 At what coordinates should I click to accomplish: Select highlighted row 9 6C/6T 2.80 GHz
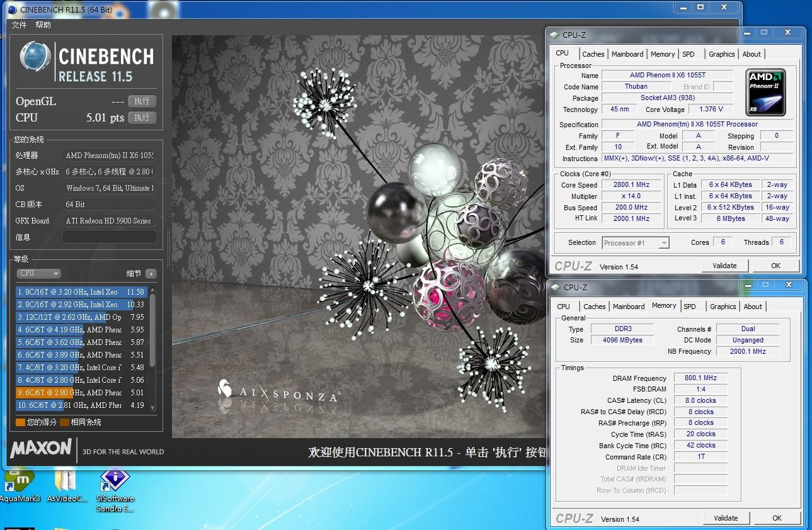[81, 393]
